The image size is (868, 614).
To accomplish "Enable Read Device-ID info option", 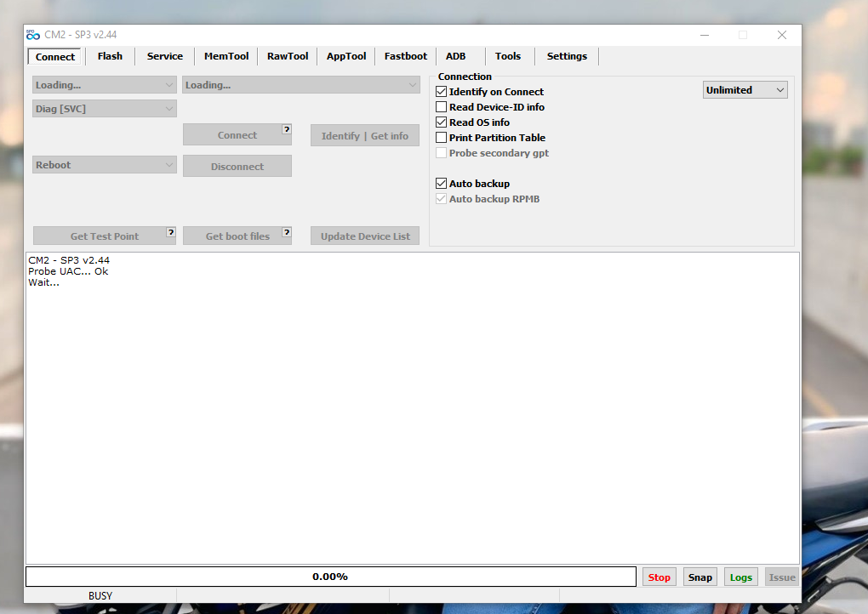I will (x=442, y=107).
